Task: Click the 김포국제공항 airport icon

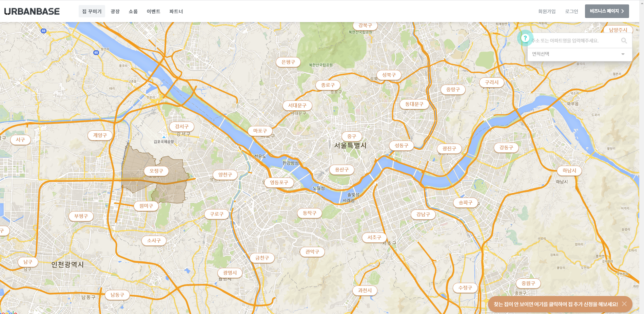Action: (x=164, y=137)
